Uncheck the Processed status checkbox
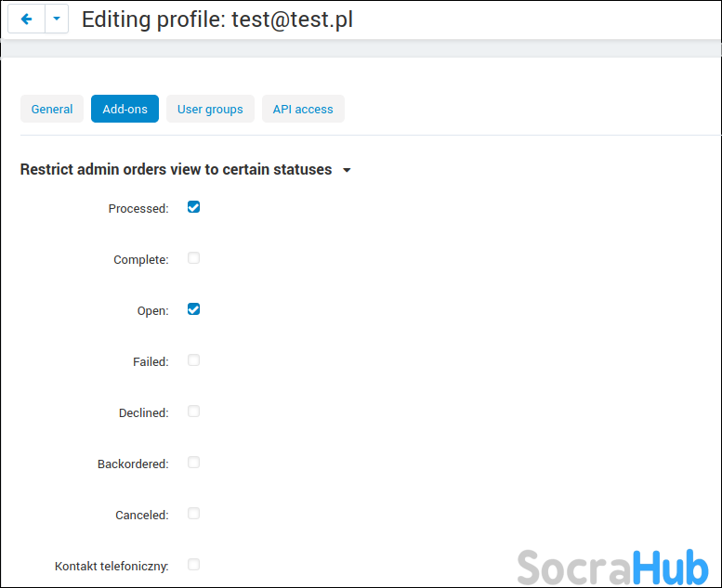The height and width of the screenshot is (588, 722). pos(193,207)
